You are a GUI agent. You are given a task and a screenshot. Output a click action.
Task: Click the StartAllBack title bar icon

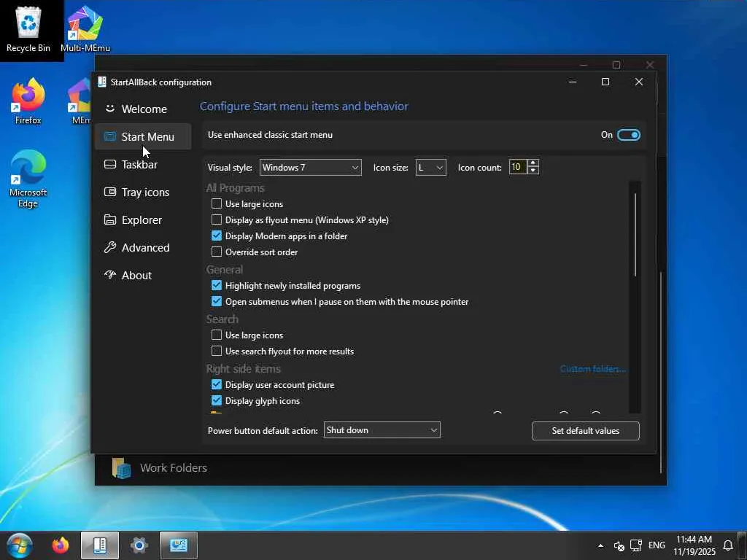(101, 82)
